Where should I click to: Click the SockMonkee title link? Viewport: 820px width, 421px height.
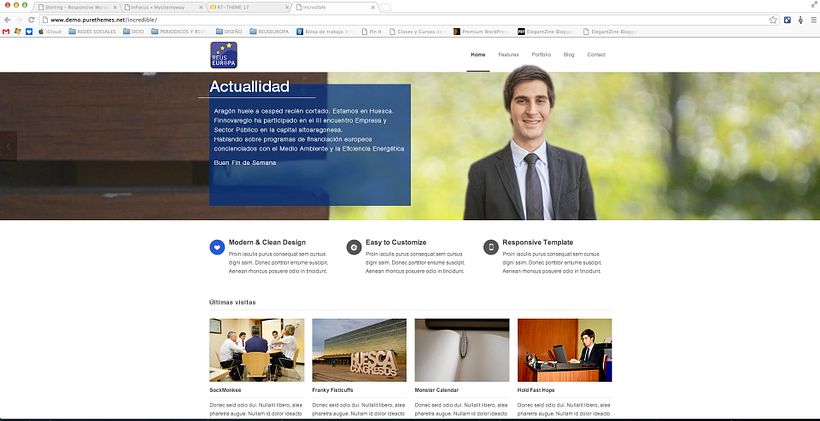[x=225, y=390]
